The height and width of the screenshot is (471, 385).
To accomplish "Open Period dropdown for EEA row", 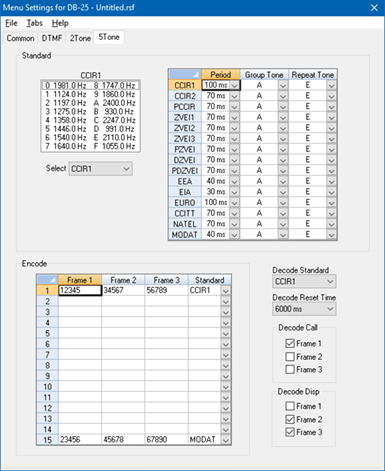I will pos(235,181).
